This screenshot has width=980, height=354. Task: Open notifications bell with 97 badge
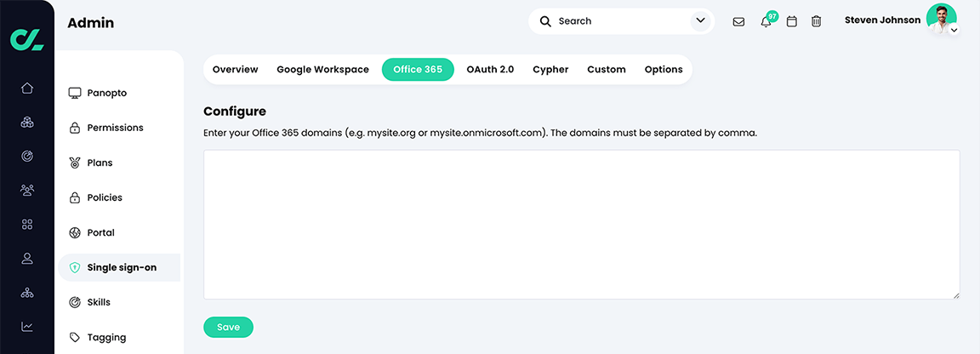pos(766,22)
